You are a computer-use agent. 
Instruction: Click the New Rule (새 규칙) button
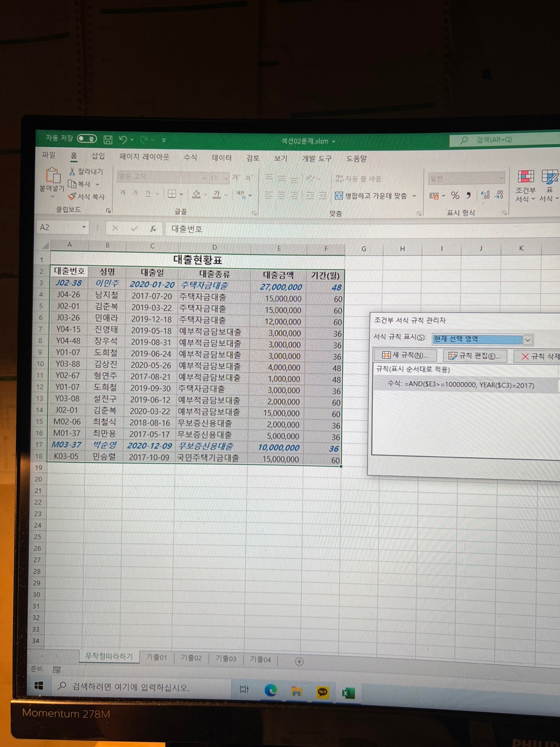pos(405,355)
